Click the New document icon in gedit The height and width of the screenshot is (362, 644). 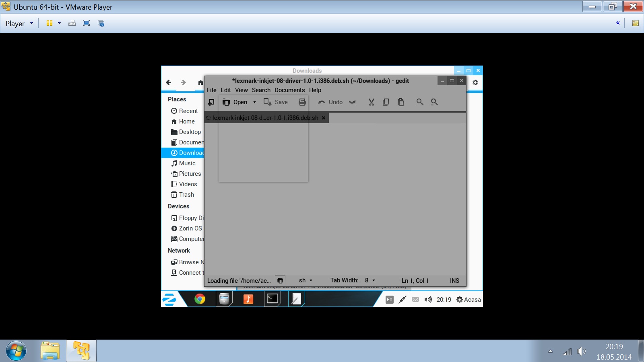coord(211,102)
